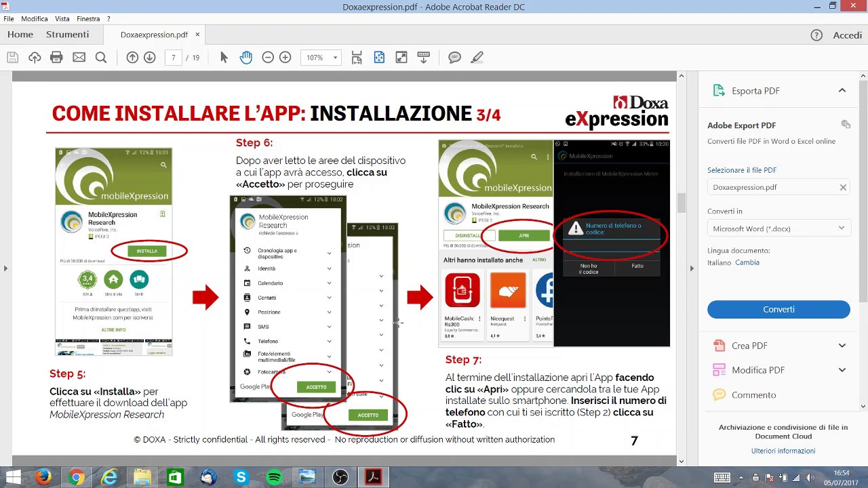Open Firefox from the taskbar
The width and height of the screenshot is (868, 488).
[x=44, y=477]
